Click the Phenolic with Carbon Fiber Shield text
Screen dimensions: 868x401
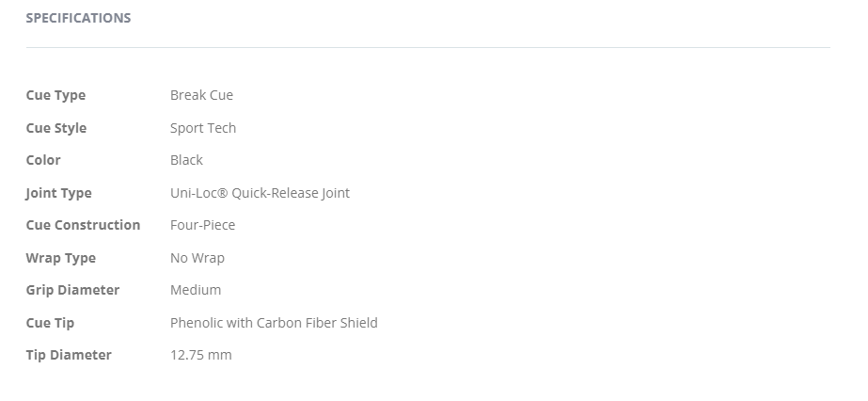(274, 323)
